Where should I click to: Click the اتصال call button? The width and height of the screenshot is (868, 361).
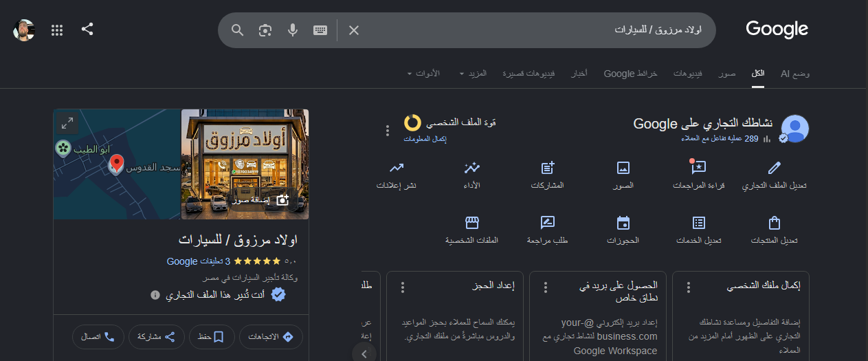(98, 337)
